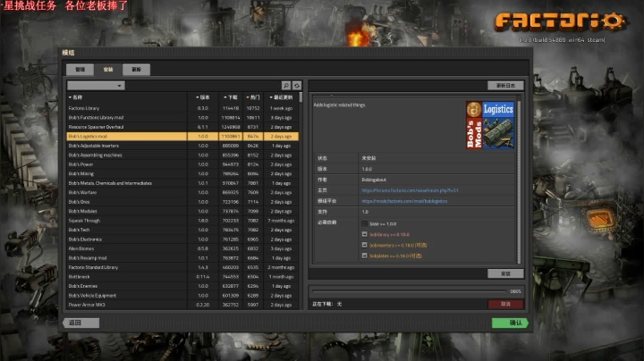Viewport: 644px width, 361px height.
Task: Click version 6.1.1 of Resource Spawner Overhaul
Action: point(202,127)
